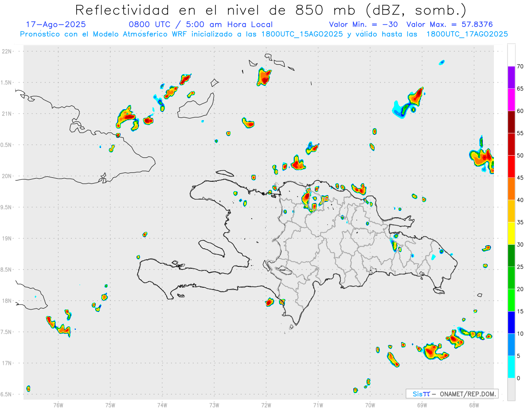Image resolution: width=532 pixels, height=411 pixels.
Task: Click the colorbar label 30
Action: [x=520, y=245]
